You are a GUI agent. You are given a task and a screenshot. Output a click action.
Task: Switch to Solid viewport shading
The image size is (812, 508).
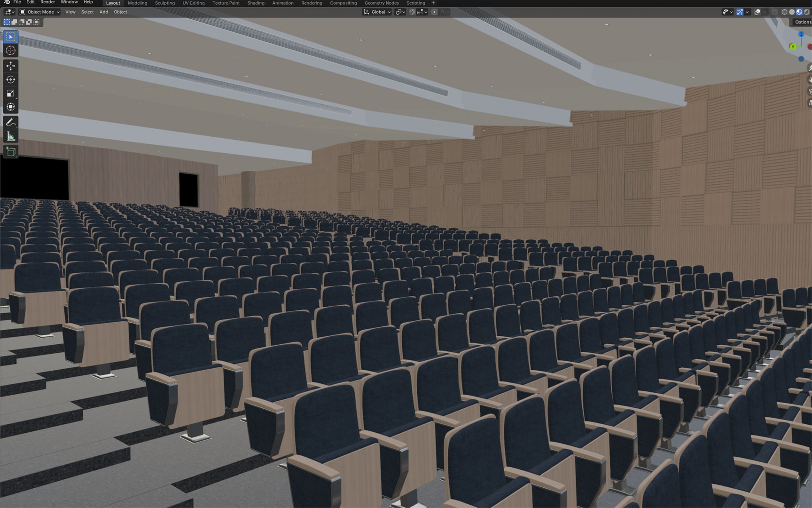click(792, 12)
